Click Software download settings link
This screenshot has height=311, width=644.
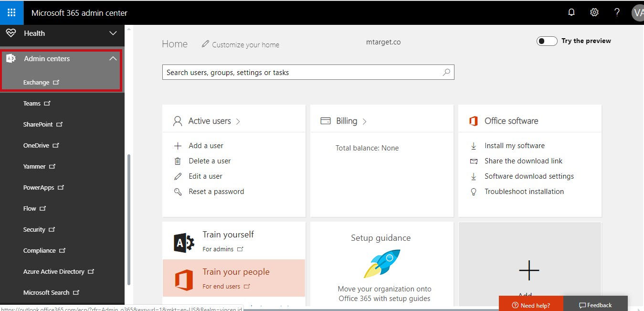click(x=529, y=176)
